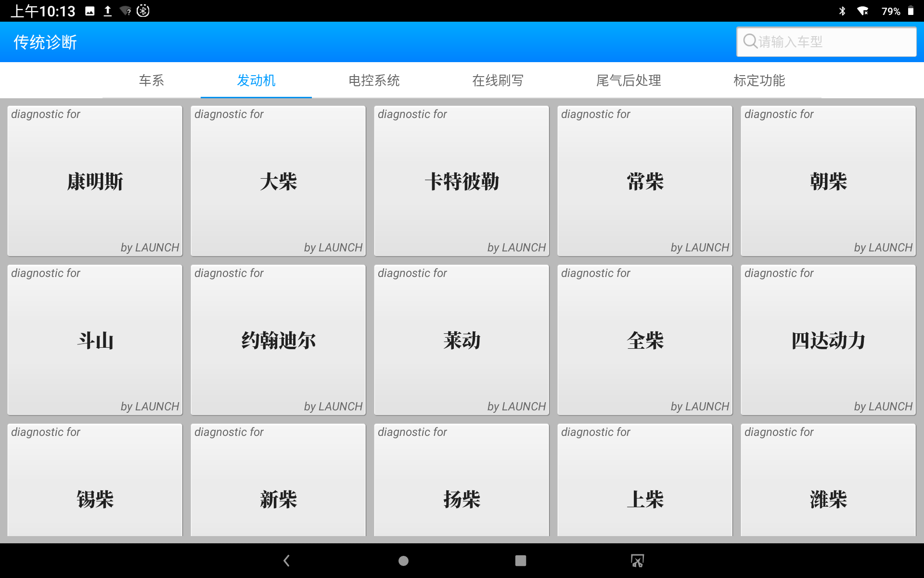Select 四达动力 diagnostic card

[x=828, y=340]
